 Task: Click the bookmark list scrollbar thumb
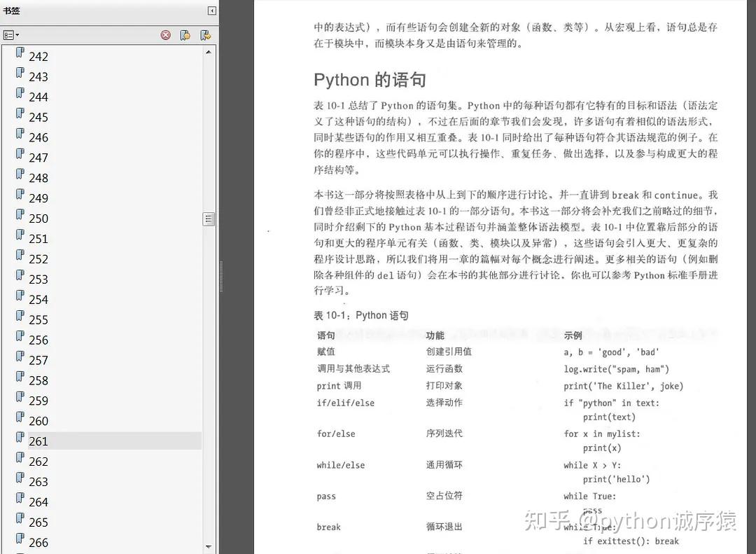click(209, 219)
